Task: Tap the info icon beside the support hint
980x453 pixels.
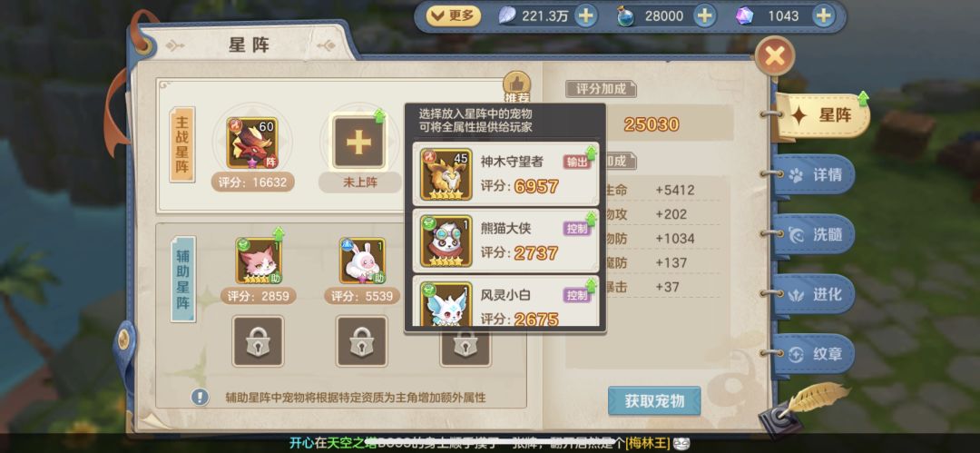Action: [x=200, y=397]
